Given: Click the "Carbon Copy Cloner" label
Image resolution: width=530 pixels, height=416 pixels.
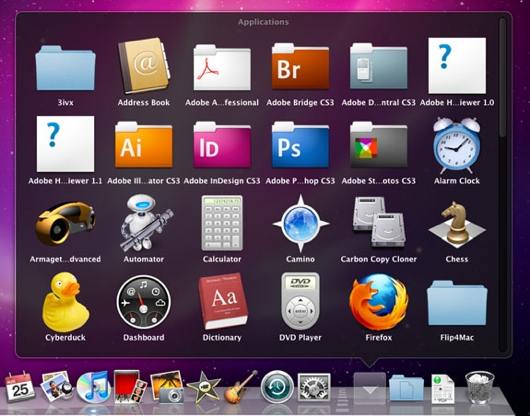Looking at the screenshot, I should click(379, 259).
